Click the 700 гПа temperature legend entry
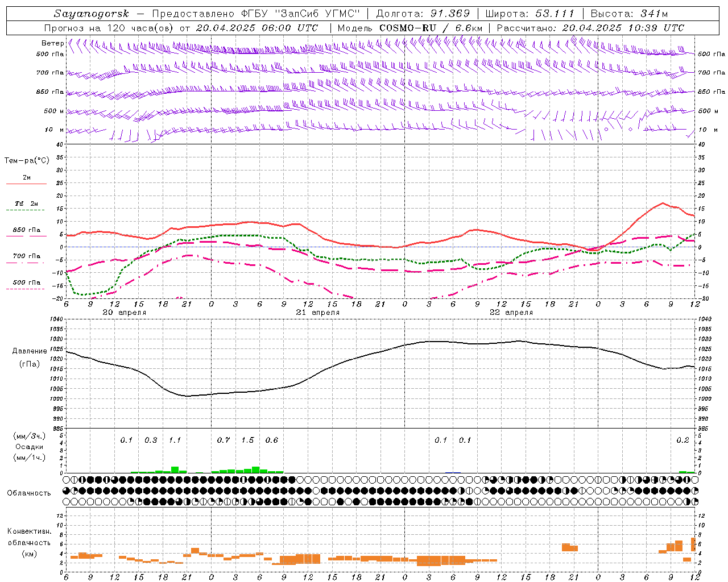 (27, 256)
